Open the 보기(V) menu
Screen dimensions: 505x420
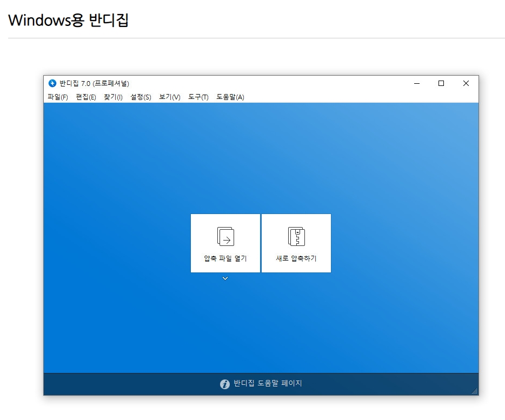170,97
